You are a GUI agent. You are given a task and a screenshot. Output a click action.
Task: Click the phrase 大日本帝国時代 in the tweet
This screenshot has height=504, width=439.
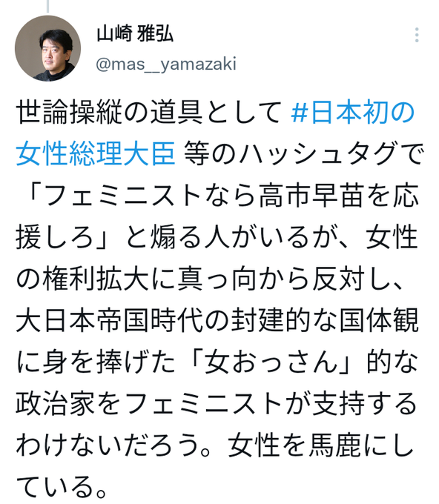point(109,320)
